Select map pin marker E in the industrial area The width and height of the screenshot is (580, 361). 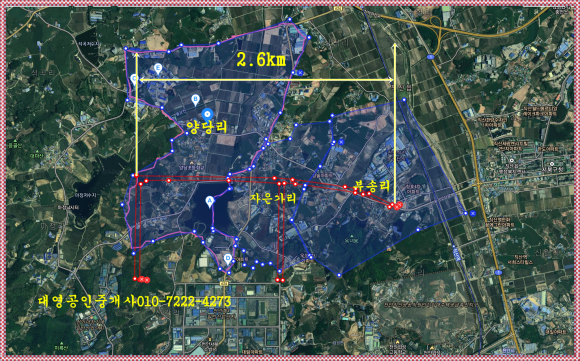tap(158, 68)
